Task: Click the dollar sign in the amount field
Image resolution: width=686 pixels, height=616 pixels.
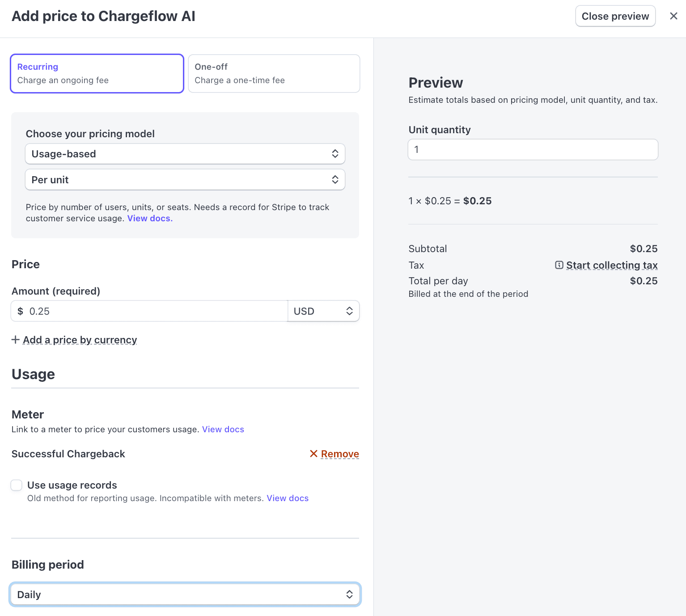Action: [20, 311]
